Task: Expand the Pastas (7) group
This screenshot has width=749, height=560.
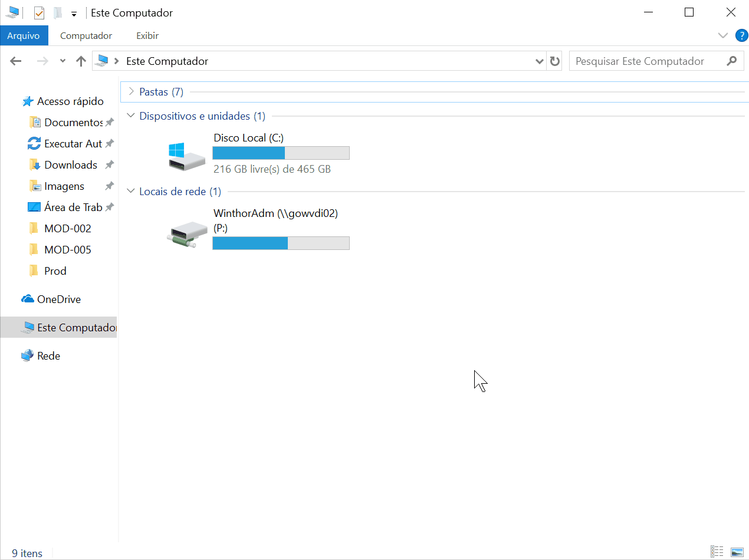Action: point(130,91)
